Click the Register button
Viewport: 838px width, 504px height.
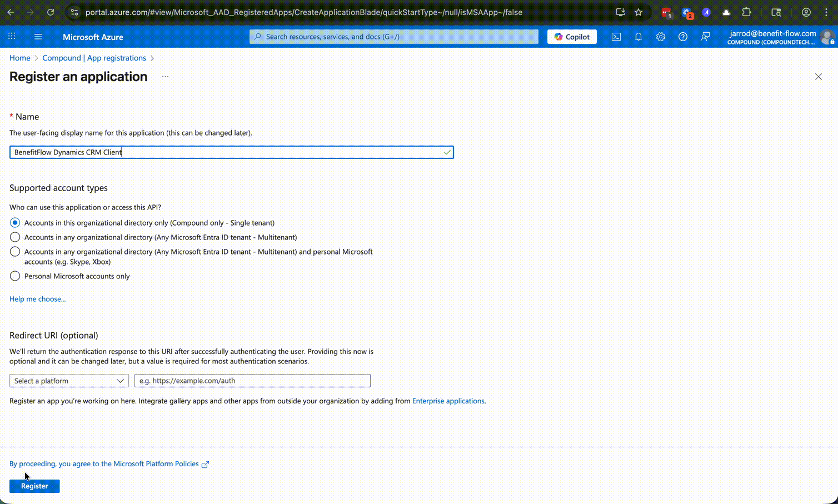click(34, 486)
